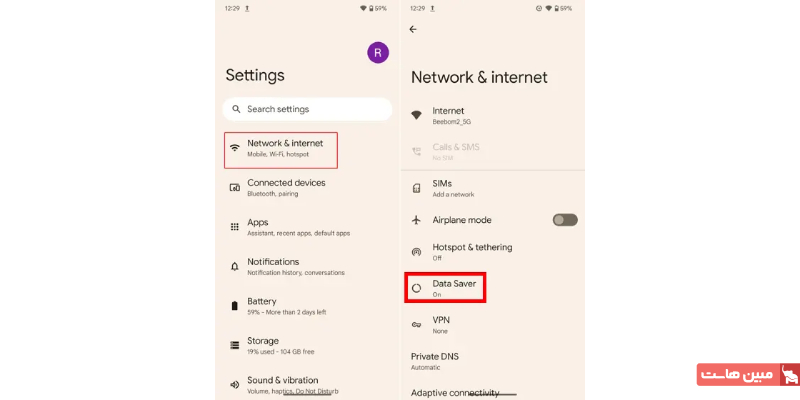
Task: Click the Sound & vibration speaker icon
Action: pos(235,385)
